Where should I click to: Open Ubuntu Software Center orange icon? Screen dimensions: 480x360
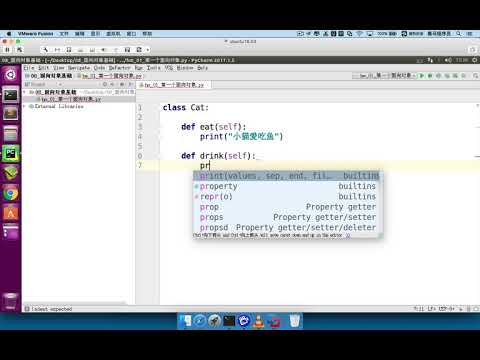click(11, 213)
